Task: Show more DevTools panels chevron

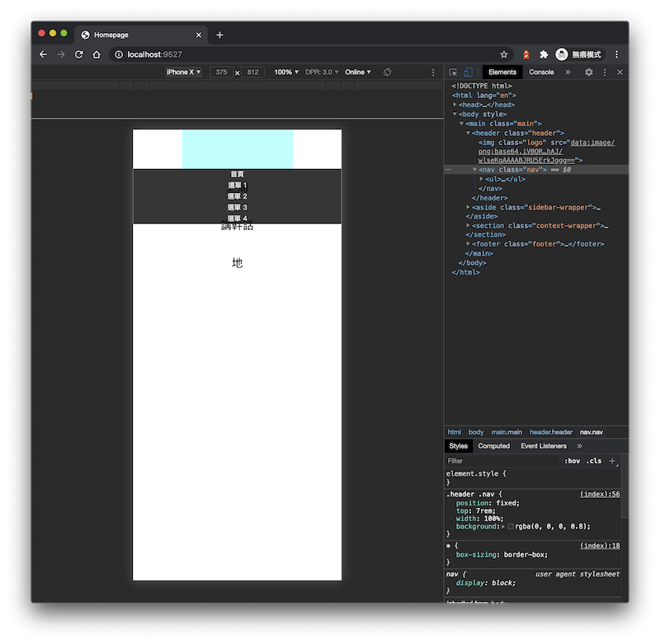Action: pyautogui.click(x=568, y=73)
